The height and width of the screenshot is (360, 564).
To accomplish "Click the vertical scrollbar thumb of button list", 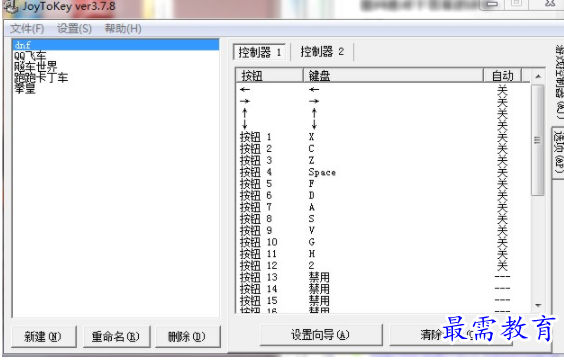I will pyautogui.click(x=538, y=140).
